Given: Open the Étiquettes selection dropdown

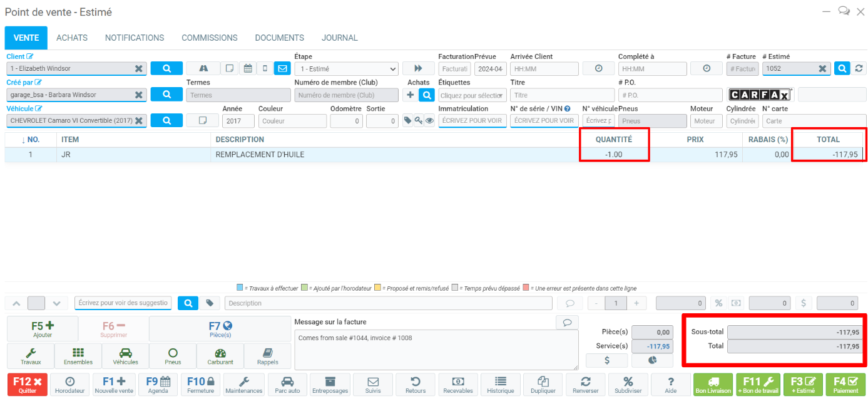Looking at the screenshot, I should 472,95.
